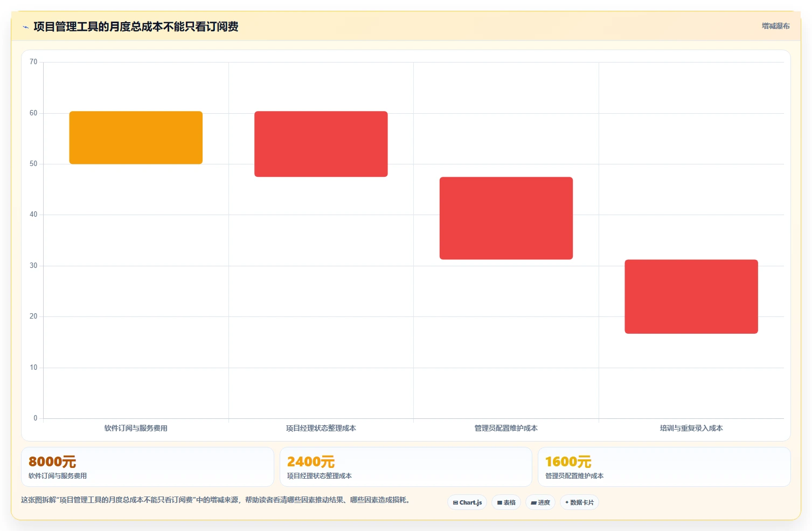The image size is (812, 531).
Task: Click the 1600元 data card
Action: pyautogui.click(x=664, y=467)
